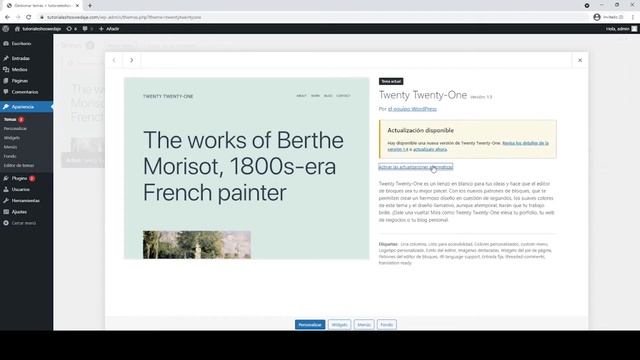Click the browser address bar
The height and width of the screenshot is (360, 640).
(314, 17)
